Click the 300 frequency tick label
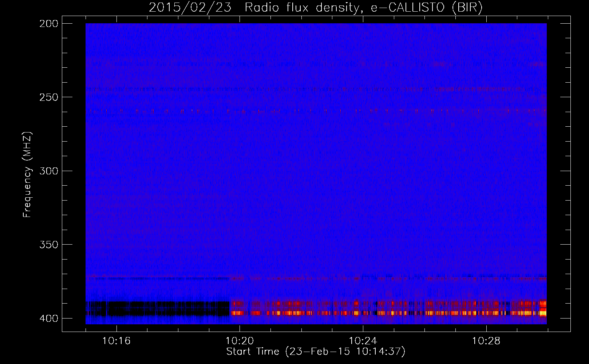Image resolution: width=589 pixels, height=364 pixels. pyautogui.click(x=49, y=171)
